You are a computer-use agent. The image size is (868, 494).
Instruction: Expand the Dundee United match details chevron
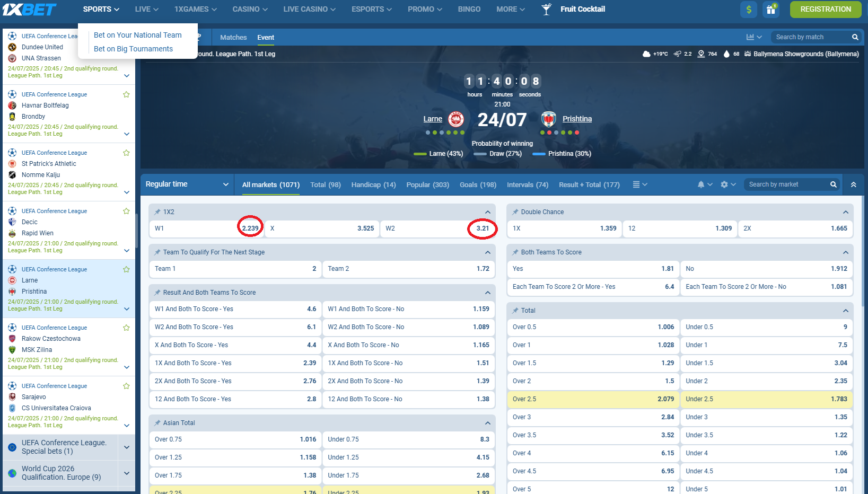[127, 76]
